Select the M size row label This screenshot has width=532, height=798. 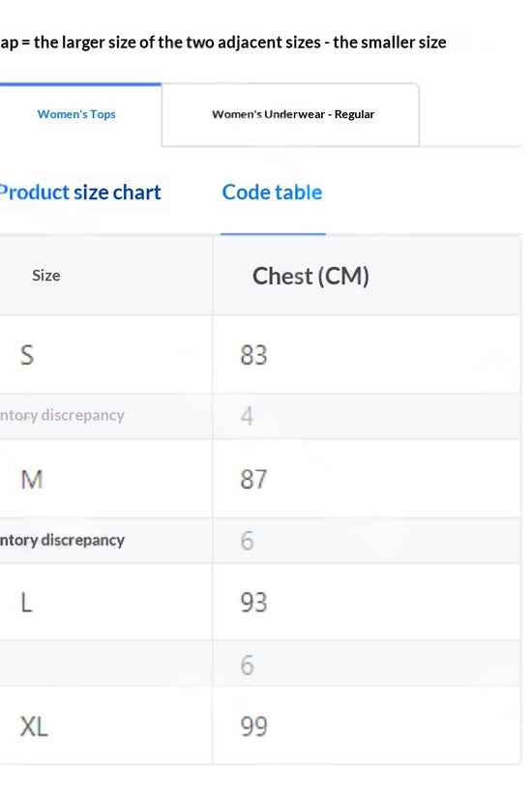tap(32, 480)
